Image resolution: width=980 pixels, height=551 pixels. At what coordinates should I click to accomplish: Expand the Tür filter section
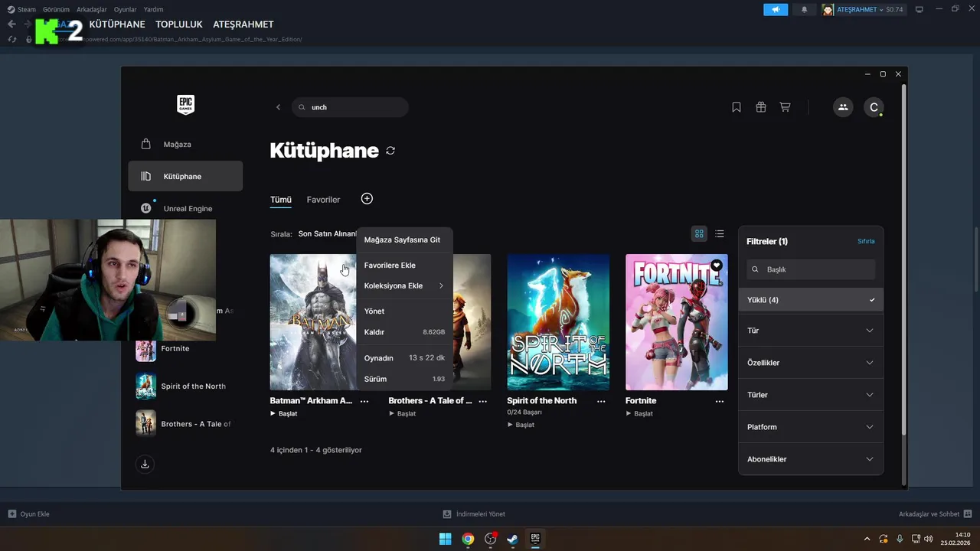pyautogui.click(x=811, y=331)
